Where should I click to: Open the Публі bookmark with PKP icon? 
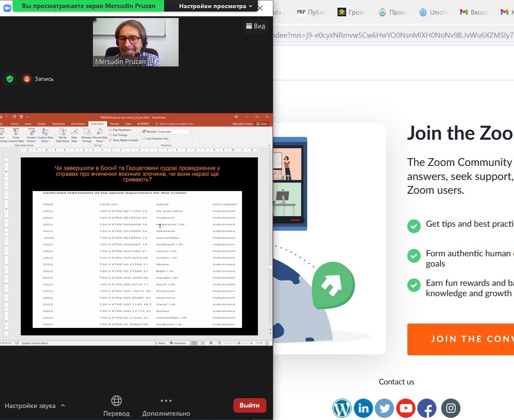click(x=312, y=12)
